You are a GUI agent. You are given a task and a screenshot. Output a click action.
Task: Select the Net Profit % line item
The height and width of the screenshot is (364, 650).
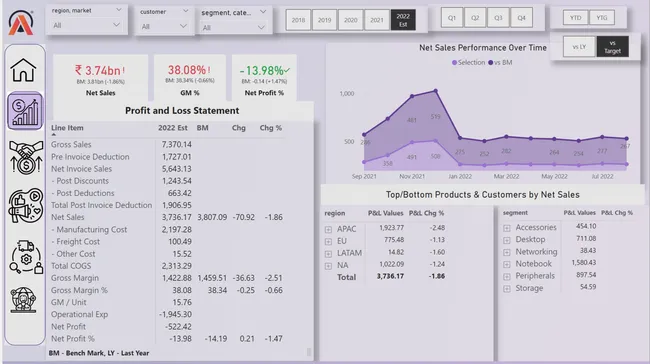(73, 339)
